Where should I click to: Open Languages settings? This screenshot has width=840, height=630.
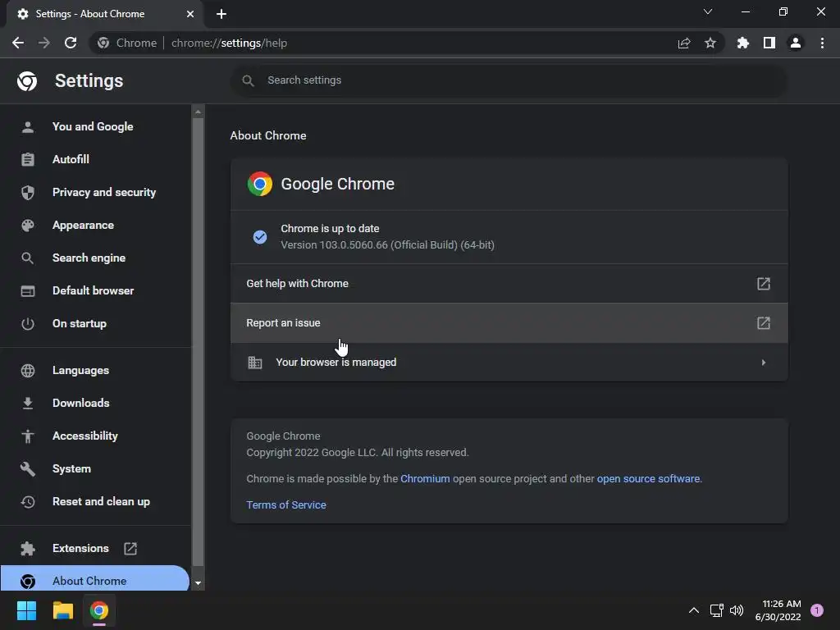coord(95,370)
